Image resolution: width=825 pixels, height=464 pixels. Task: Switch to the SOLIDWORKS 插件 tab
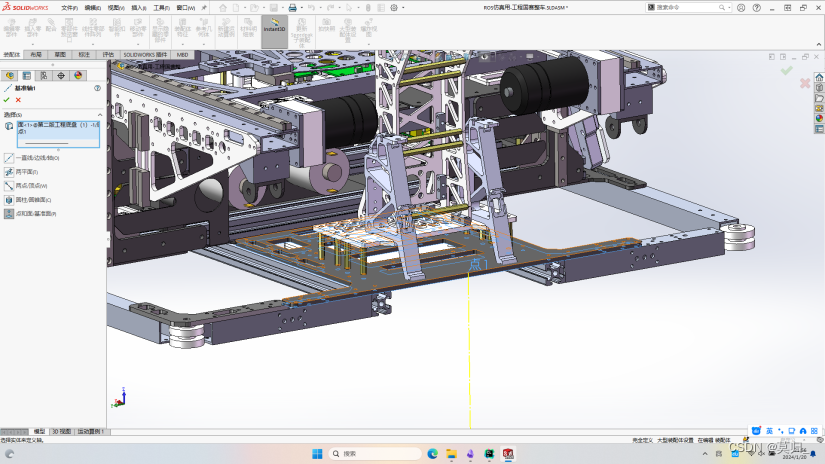coord(145,55)
